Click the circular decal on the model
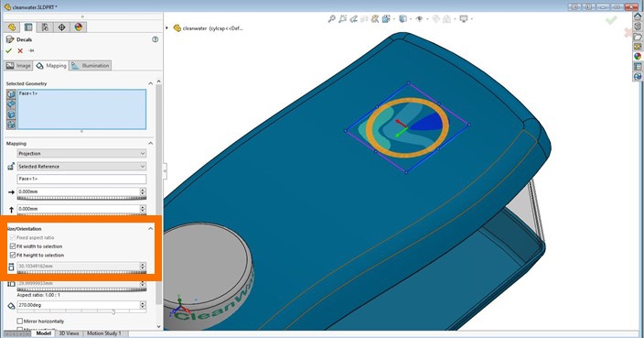Viewport: 644px width, 338px height. pos(407,127)
